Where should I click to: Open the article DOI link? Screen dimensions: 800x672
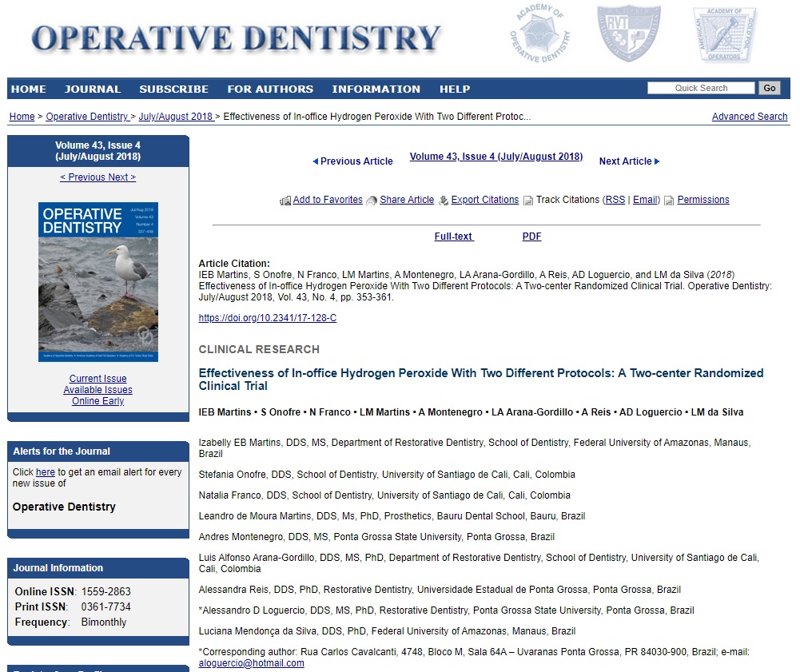point(267,318)
